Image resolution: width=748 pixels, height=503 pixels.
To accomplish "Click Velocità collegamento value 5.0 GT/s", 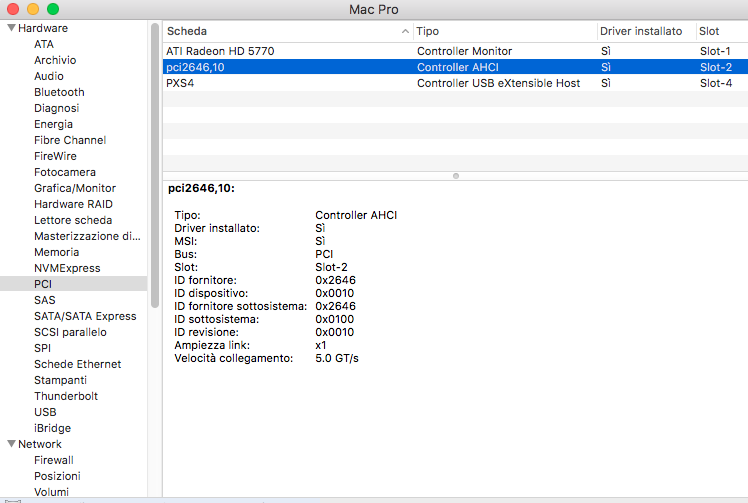I will [x=337, y=358].
